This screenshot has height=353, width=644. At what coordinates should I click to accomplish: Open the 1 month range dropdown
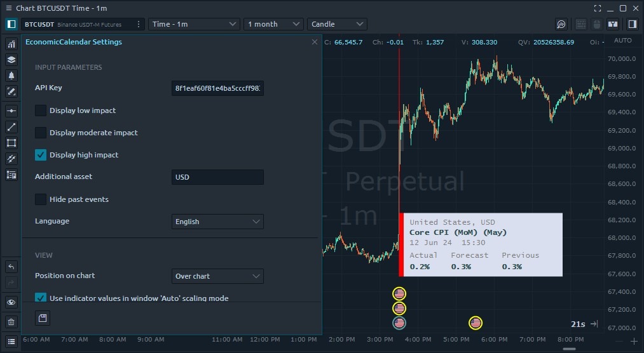click(273, 24)
